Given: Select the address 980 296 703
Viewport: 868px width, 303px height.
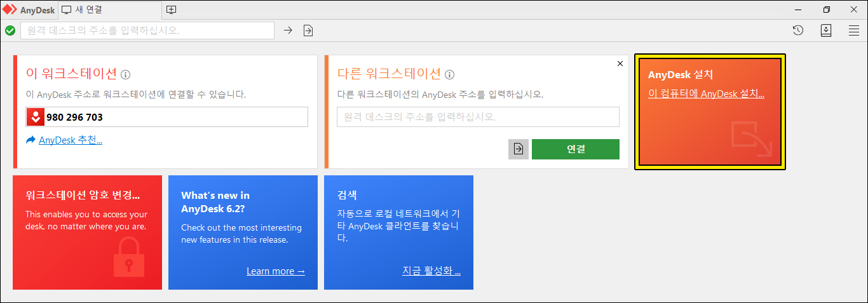Looking at the screenshot, I should pyautogui.click(x=74, y=117).
